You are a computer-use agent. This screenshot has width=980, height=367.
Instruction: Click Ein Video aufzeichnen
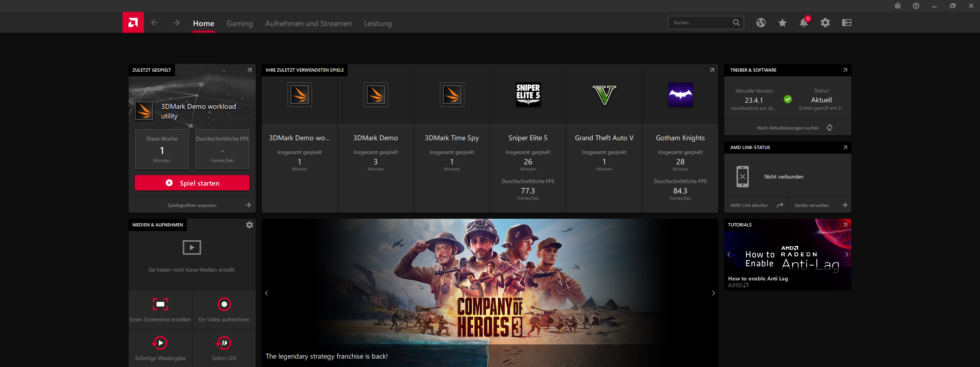(x=224, y=310)
